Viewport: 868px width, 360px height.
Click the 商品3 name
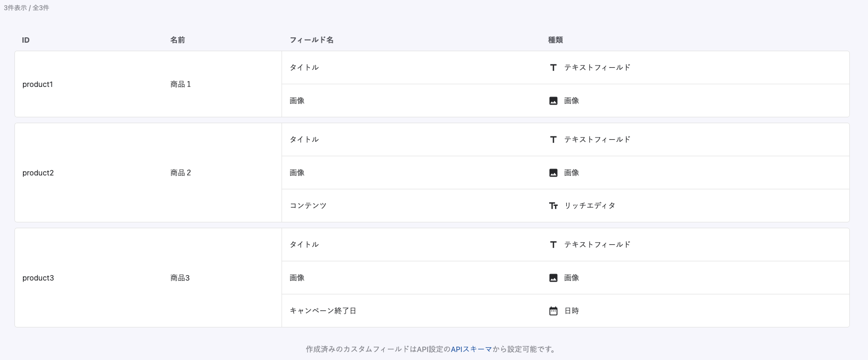click(180, 278)
